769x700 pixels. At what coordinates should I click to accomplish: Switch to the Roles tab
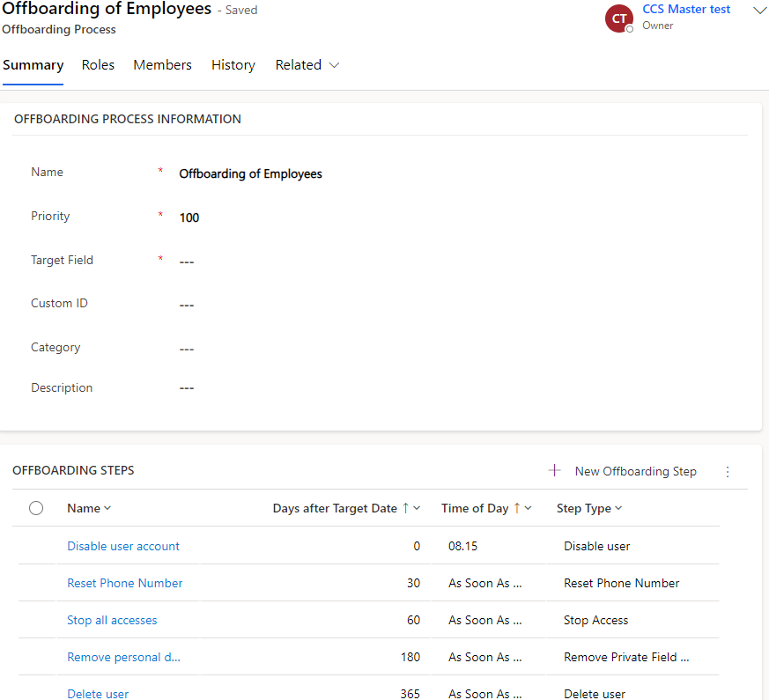[98, 65]
